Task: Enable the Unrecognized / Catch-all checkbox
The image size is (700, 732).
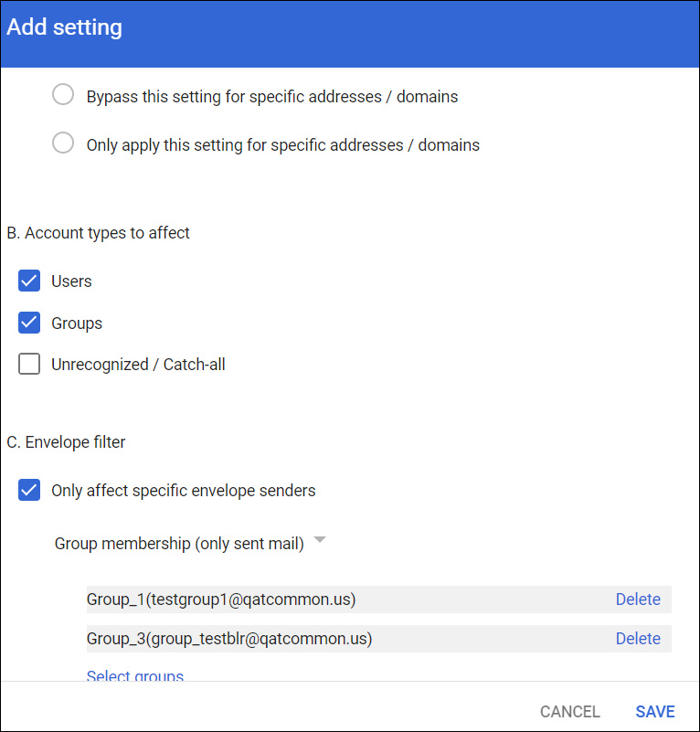Action: point(30,364)
